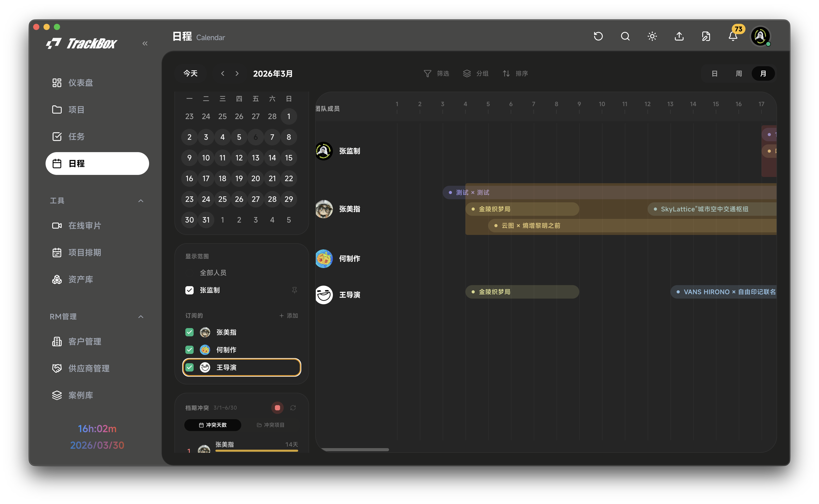Collapse the RM管理 section
The image size is (819, 504).
tap(141, 317)
